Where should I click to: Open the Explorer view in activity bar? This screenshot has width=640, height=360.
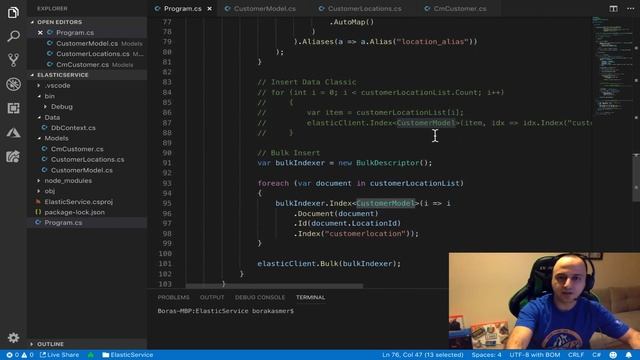13,13
